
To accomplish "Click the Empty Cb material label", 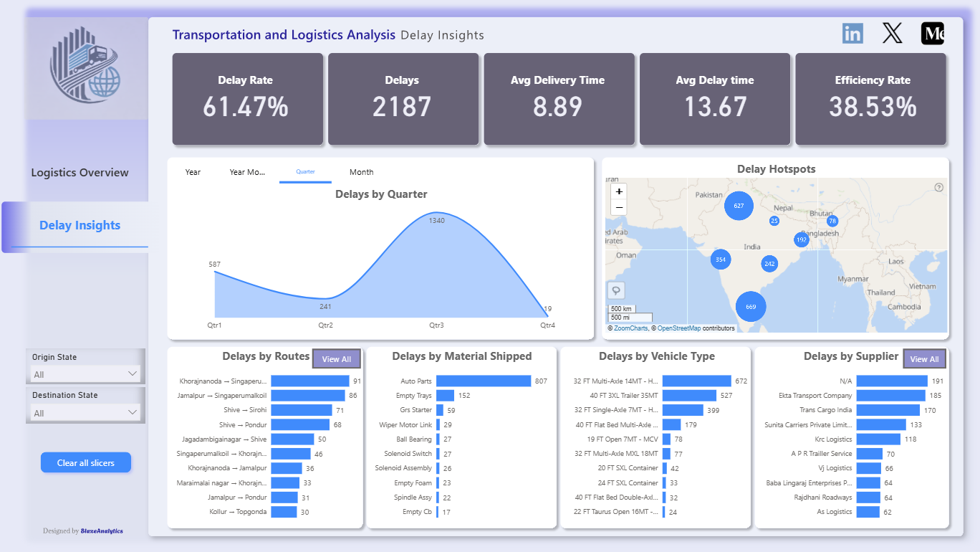I will click(417, 512).
